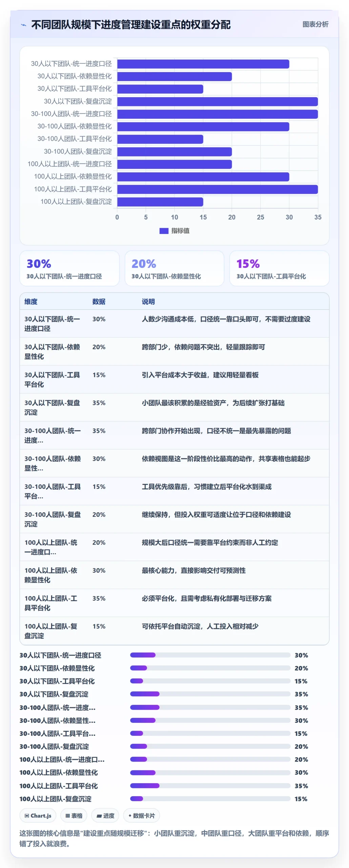Click the progress bar for 30-100人团队-依赖显性…

tap(210, 720)
